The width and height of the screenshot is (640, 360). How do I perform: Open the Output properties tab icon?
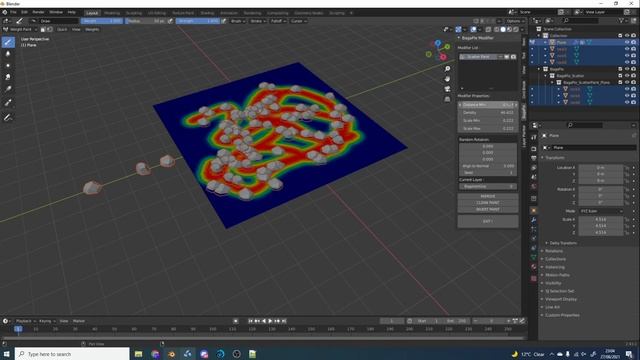[x=534, y=158]
